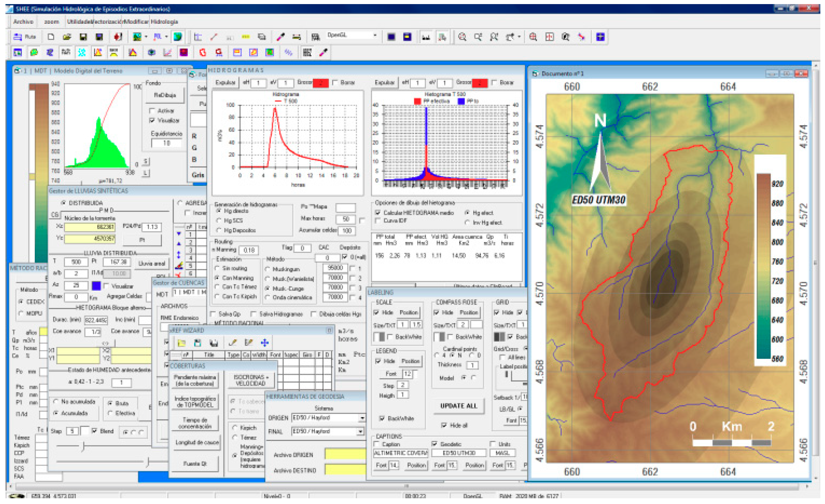825x504 pixels.
Task: Click the floppy disk save icon
Action: [x=83, y=37]
